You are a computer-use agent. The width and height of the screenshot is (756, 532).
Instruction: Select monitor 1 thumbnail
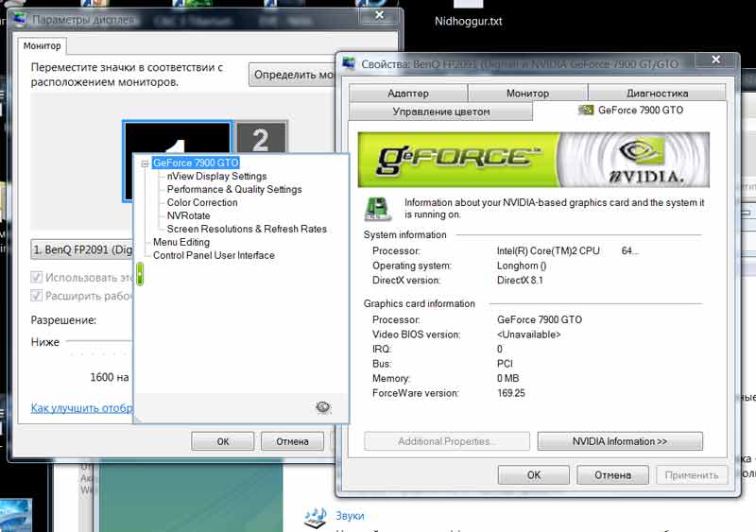[178, 136]
